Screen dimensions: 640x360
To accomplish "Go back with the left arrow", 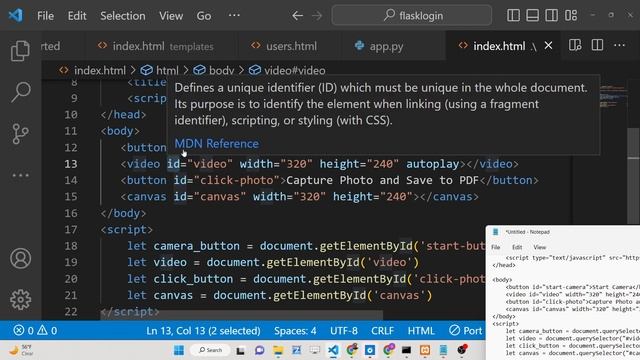I will coord(298,16).
